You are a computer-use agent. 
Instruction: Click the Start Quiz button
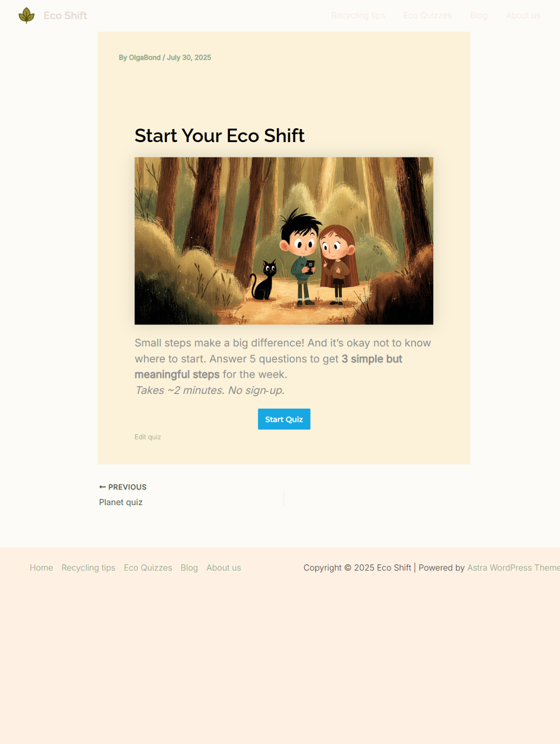pyautogui.click(x=284, y=419)
